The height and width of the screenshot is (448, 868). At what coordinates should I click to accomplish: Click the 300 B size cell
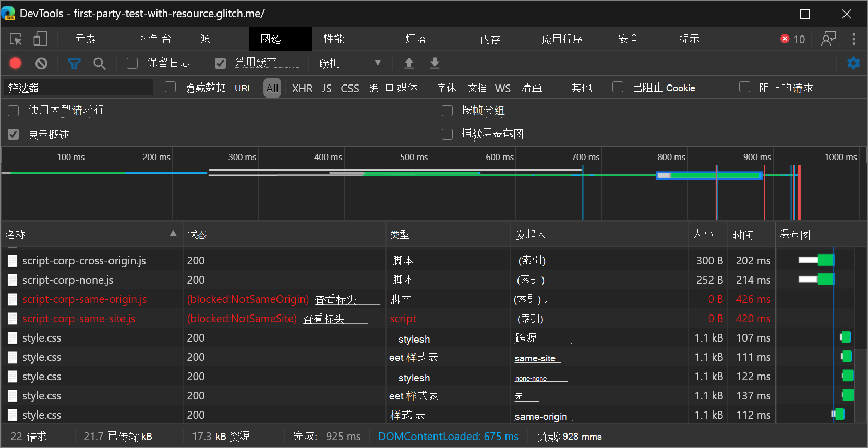[x=709, y=261]
